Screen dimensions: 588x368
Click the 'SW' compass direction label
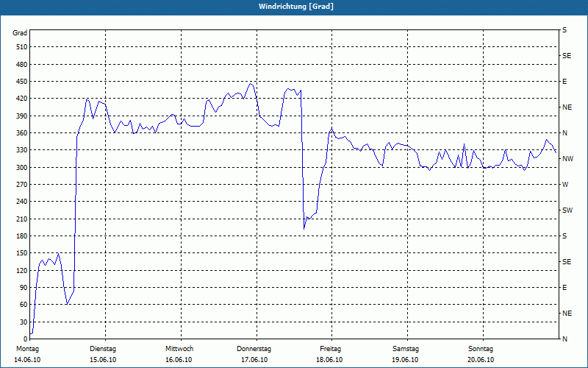coord(567,210)
